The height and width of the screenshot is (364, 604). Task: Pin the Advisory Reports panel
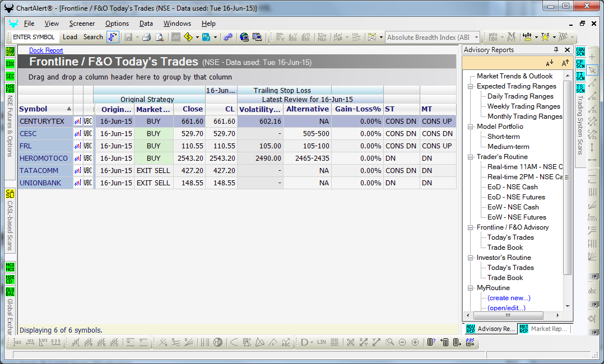[556, 50]
